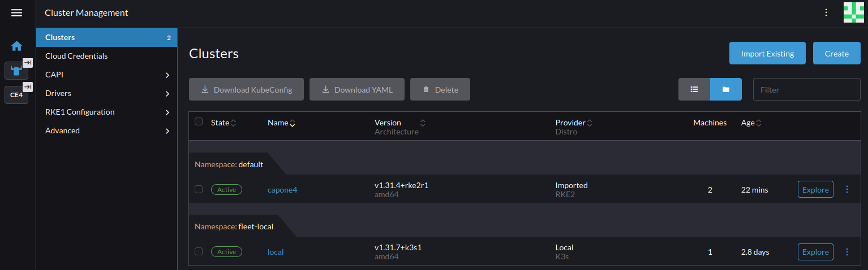The height and width of the screenshot is (270, 868).
Task: Click Download YAML button
Action: pyautogui.click(x=357, y=89)
